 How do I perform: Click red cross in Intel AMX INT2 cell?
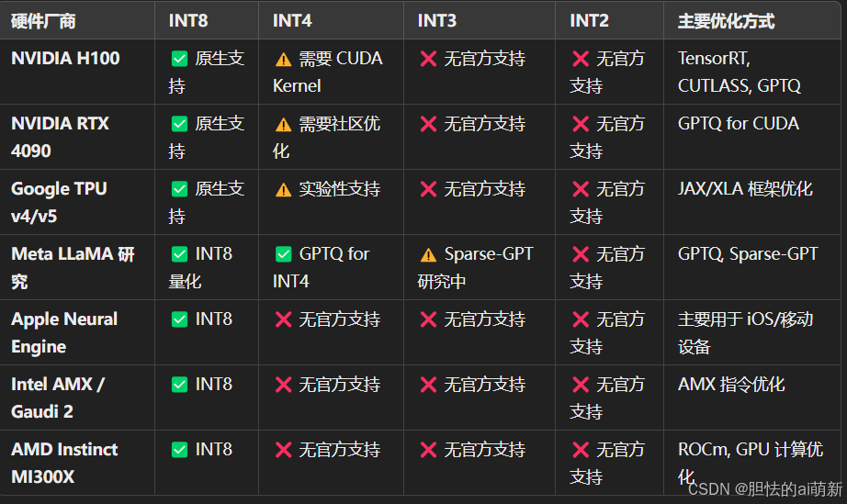click(581, 385)
